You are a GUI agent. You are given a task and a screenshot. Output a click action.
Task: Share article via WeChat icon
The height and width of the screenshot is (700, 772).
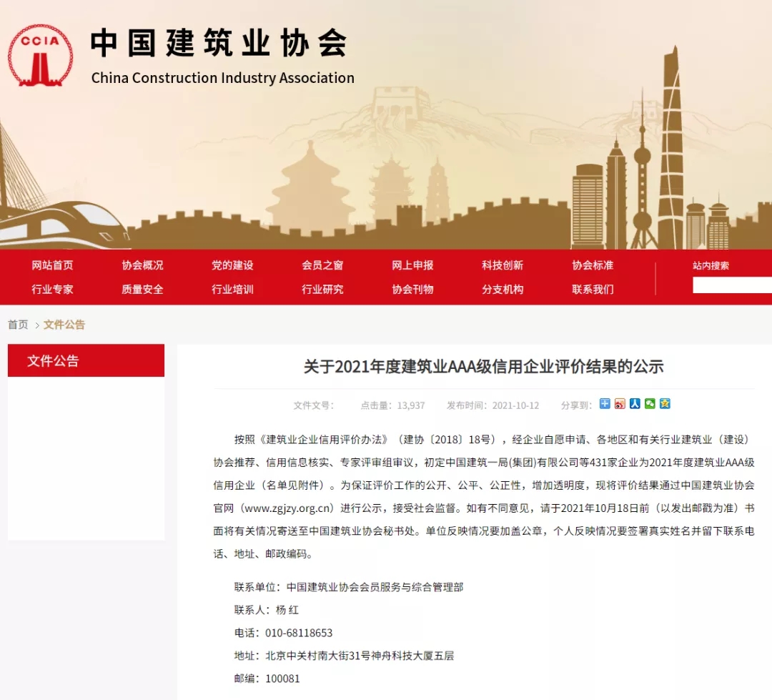click(650, 404)
